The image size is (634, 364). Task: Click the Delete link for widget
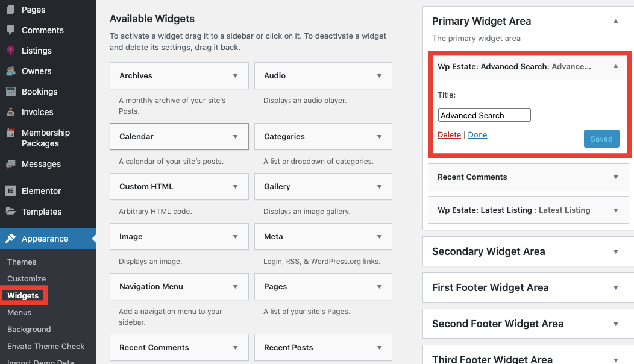[x=449, y=135]
